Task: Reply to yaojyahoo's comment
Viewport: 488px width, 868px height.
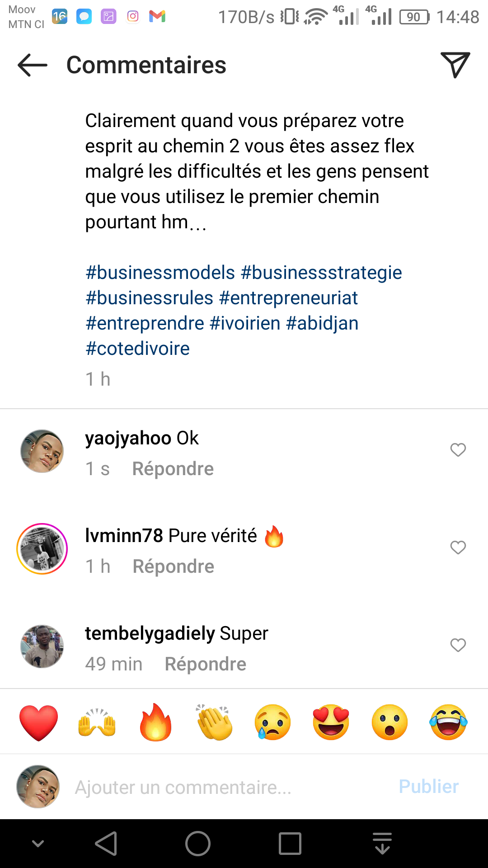Action: point(173,469)
